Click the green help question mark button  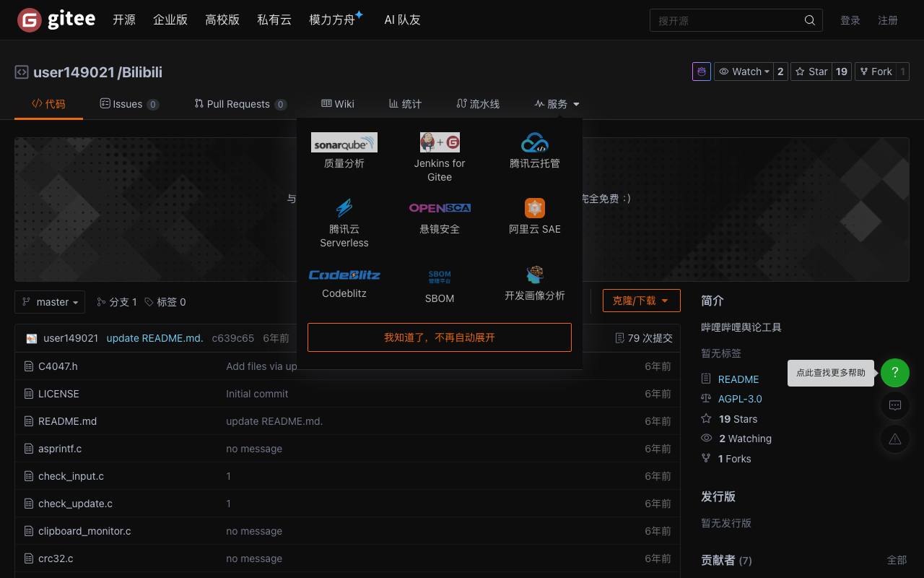point(895,373)
